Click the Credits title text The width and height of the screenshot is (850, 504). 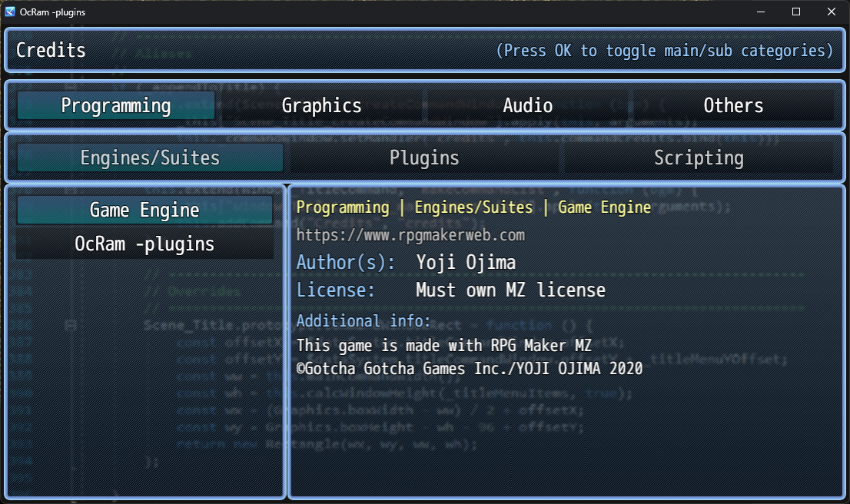pos(51,50)
